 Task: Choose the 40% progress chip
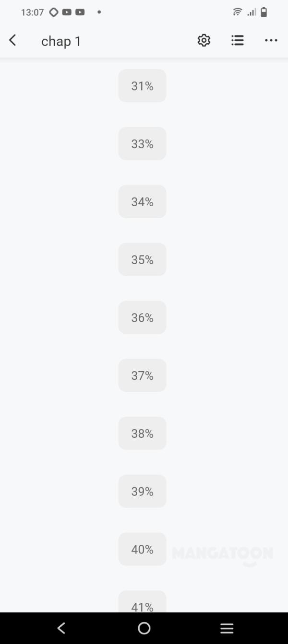[x=142, y=550]
